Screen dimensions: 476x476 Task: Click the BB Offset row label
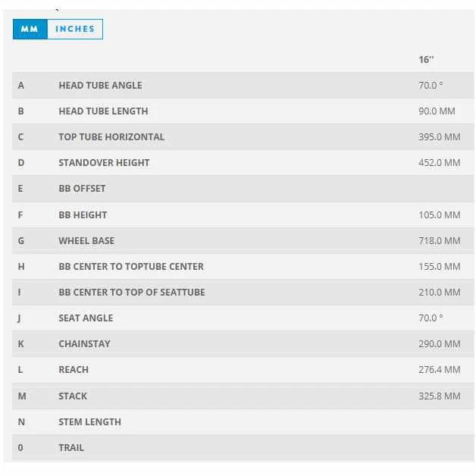[x=82, y=189]
